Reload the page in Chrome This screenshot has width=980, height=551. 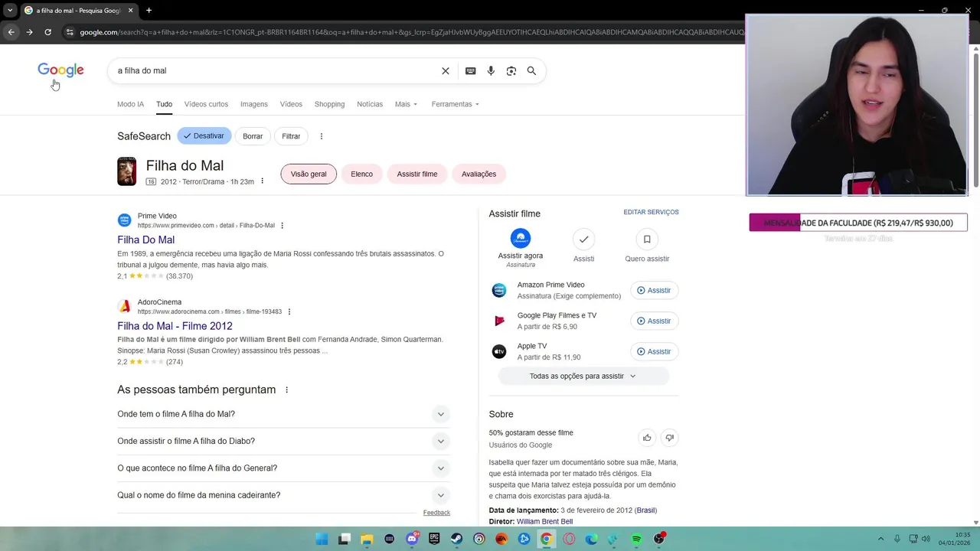point(47,32)
